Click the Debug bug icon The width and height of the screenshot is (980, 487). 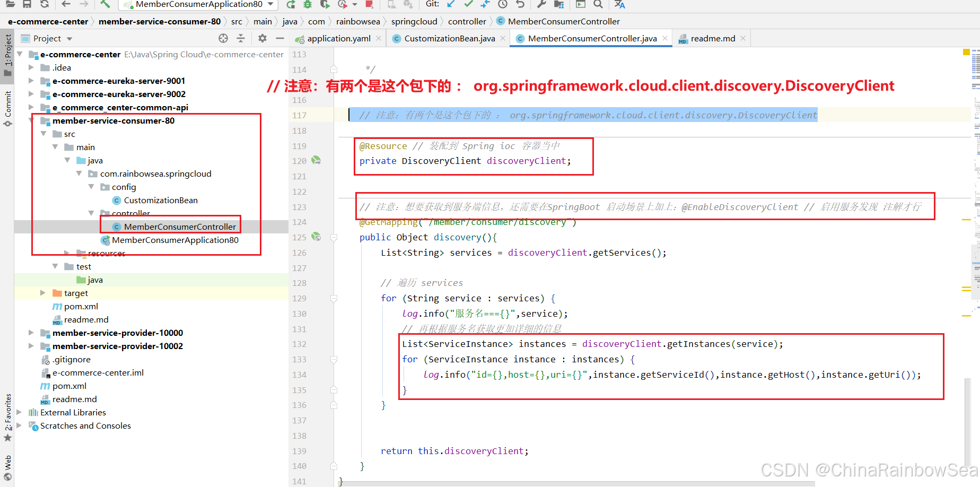[308, 4]
